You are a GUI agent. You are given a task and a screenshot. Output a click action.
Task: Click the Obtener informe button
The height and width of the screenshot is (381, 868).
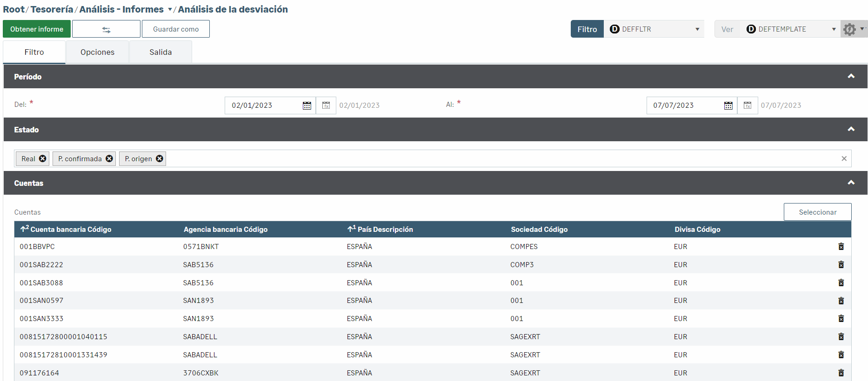point(37,29)
